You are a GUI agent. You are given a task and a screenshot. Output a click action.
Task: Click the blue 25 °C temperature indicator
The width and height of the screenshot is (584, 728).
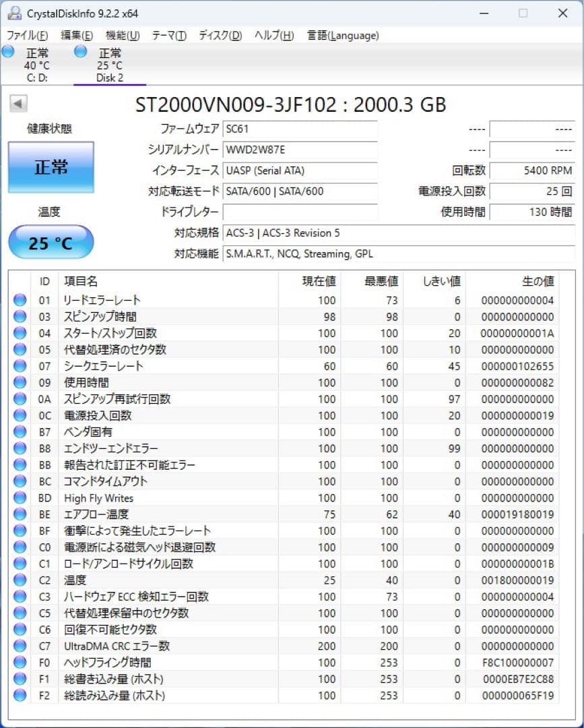click(50, 241)
